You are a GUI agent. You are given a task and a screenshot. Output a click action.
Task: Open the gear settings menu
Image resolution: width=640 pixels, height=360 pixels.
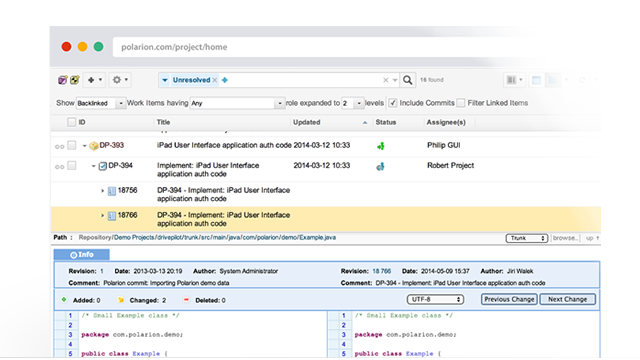(x=120, y=80)
